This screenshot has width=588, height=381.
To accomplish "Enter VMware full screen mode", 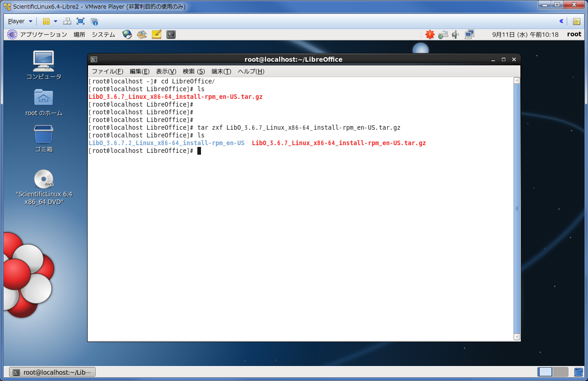I will click(80, 21).
